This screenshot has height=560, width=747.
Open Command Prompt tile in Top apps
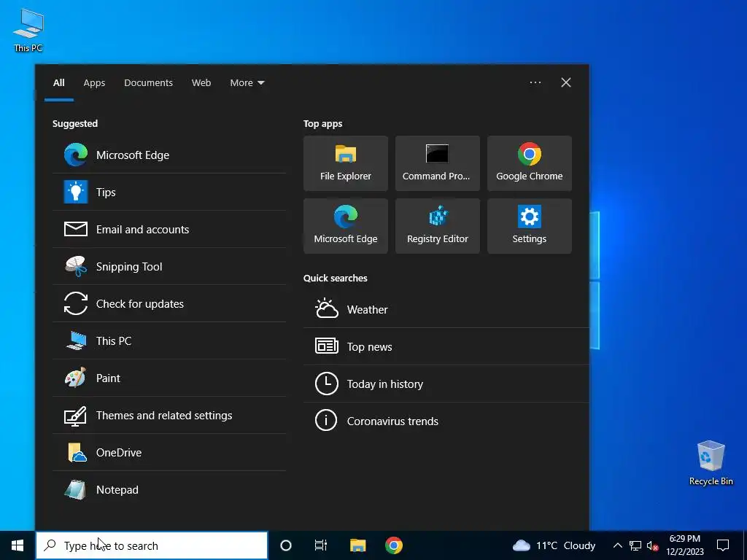point(438,163)
